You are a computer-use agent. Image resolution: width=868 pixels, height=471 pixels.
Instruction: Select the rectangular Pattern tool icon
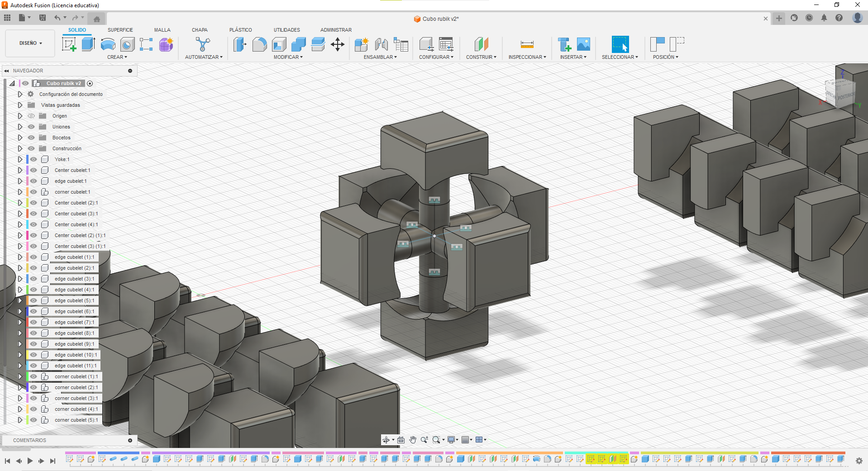[x=146, y=44]
